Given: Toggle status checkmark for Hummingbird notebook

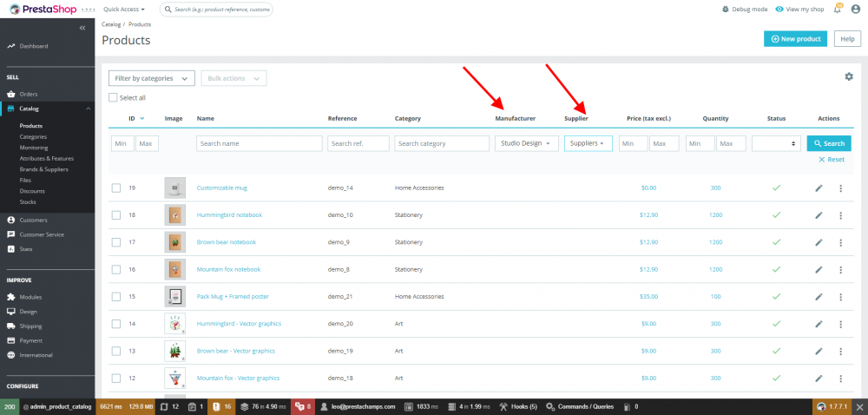Looking at the screenshot, I should coord(776,215).
